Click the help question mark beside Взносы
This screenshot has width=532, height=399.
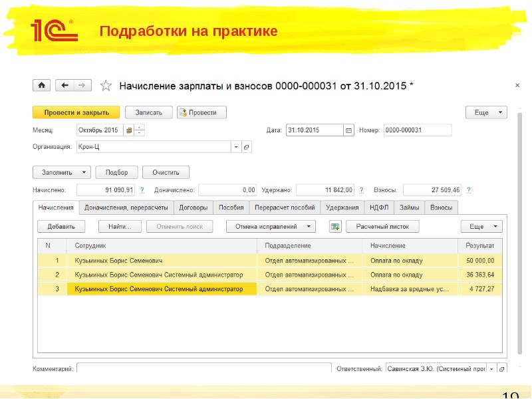[x=469, y=190]
